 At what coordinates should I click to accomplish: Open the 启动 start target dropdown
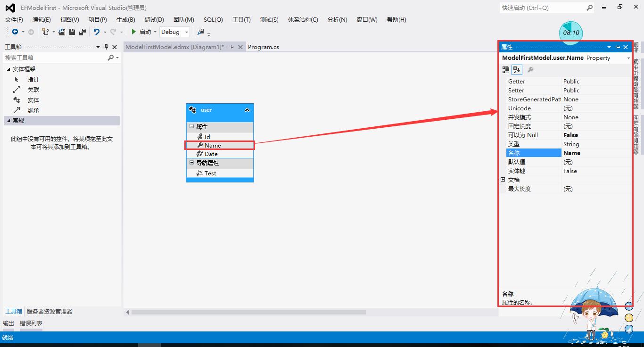(155, 32)
